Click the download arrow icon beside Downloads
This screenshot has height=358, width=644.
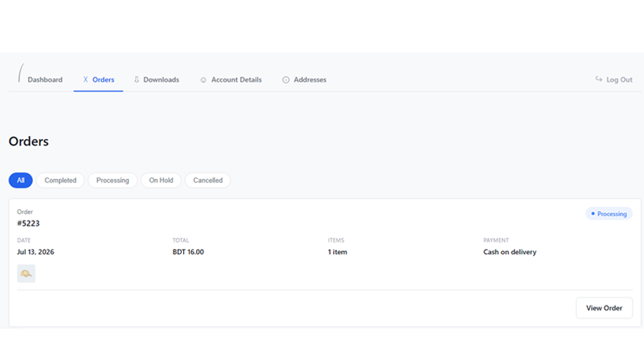pyautogui.click(x=137, y=79)
